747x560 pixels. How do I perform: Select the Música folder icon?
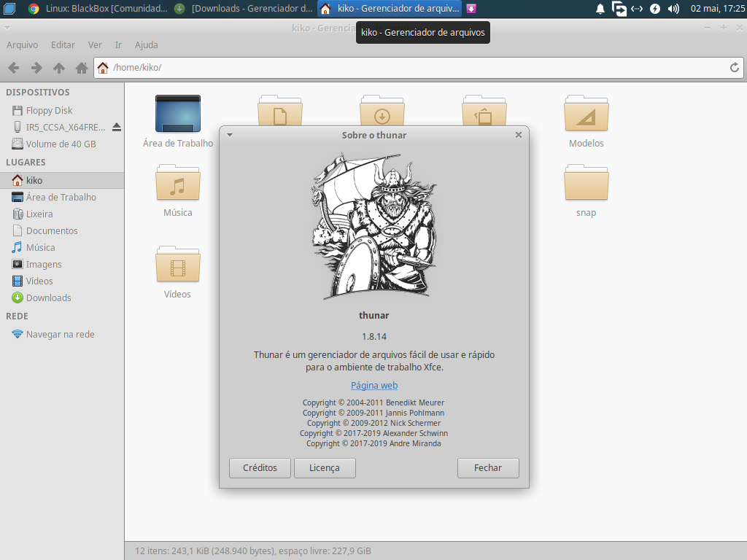[x=178, y=183]
